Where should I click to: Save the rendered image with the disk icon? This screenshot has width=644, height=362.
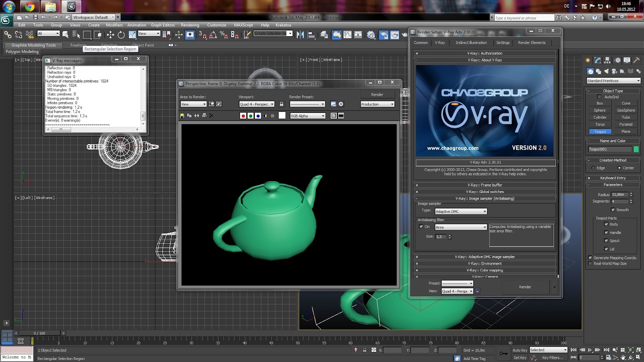(182, 116)
